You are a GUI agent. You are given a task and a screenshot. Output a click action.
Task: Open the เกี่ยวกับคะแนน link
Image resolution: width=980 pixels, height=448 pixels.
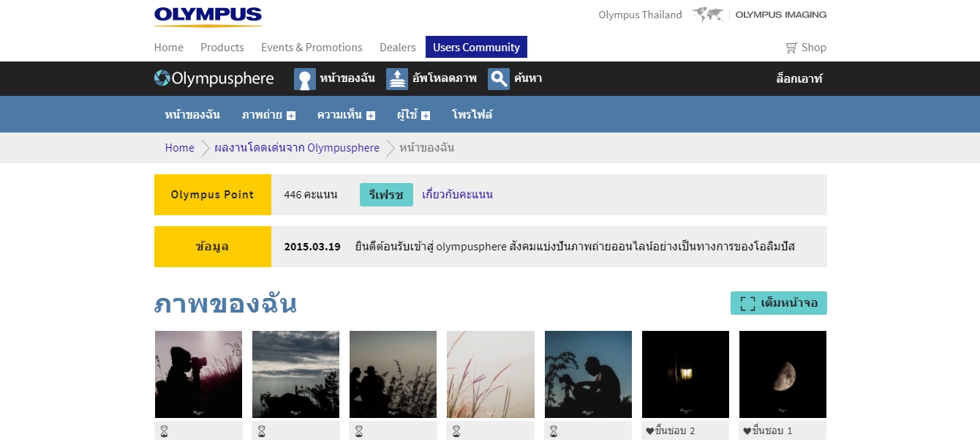coord(457,195)
